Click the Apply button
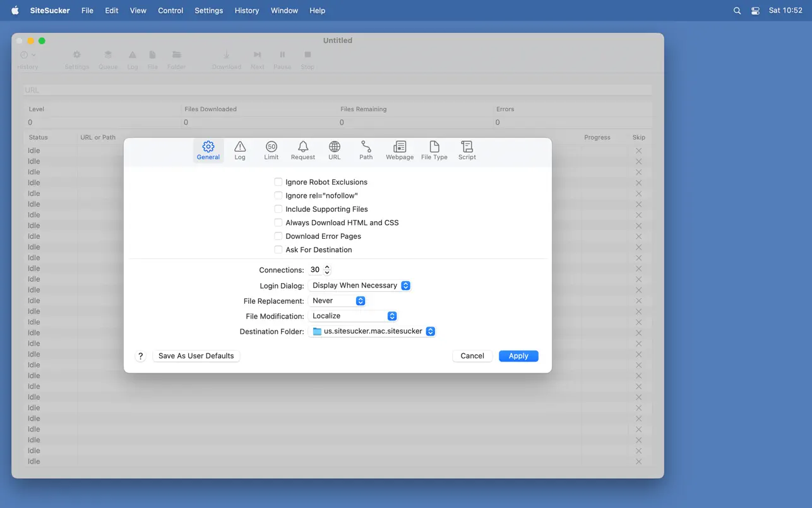Screen dimensions: 812x508 [x=518, y=356]
